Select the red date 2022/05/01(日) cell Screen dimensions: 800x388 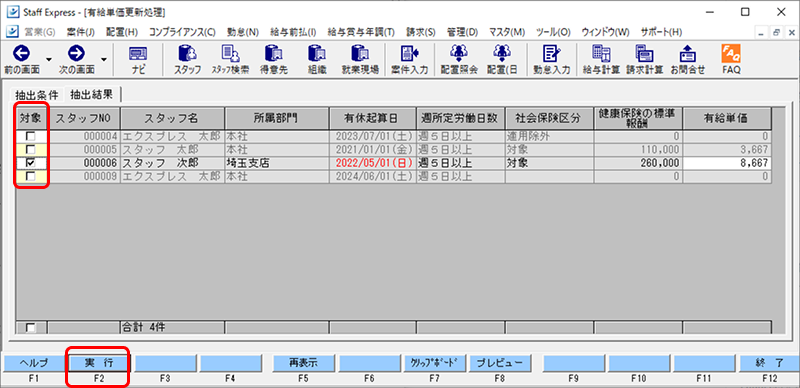[x=373, y=163]
